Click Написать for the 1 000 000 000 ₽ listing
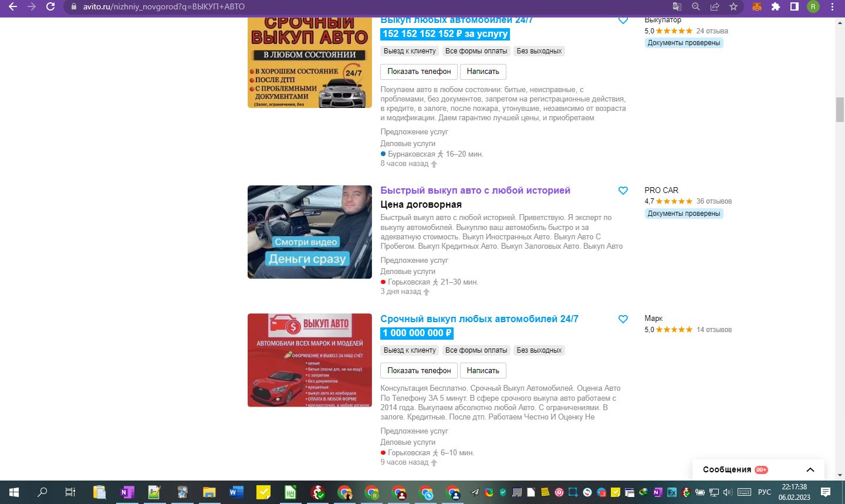This screenshot has width=845, height=504. coord(483,371)
